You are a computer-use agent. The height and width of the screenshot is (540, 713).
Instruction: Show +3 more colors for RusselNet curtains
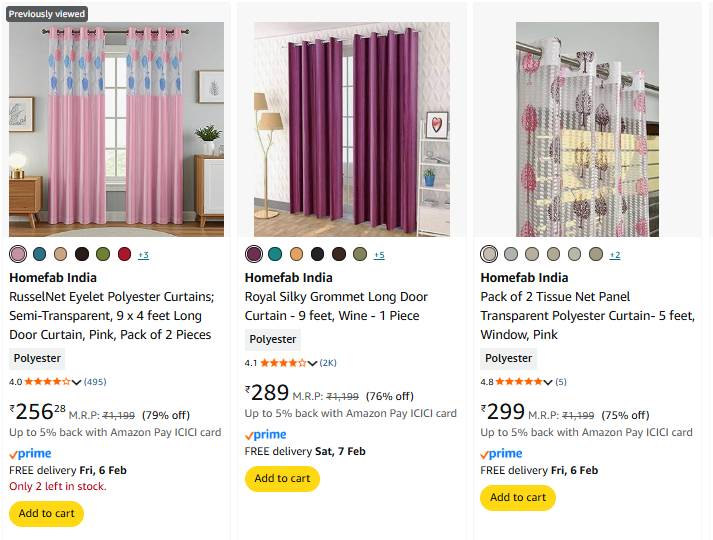pyautogui.click(x=143, y=255)
